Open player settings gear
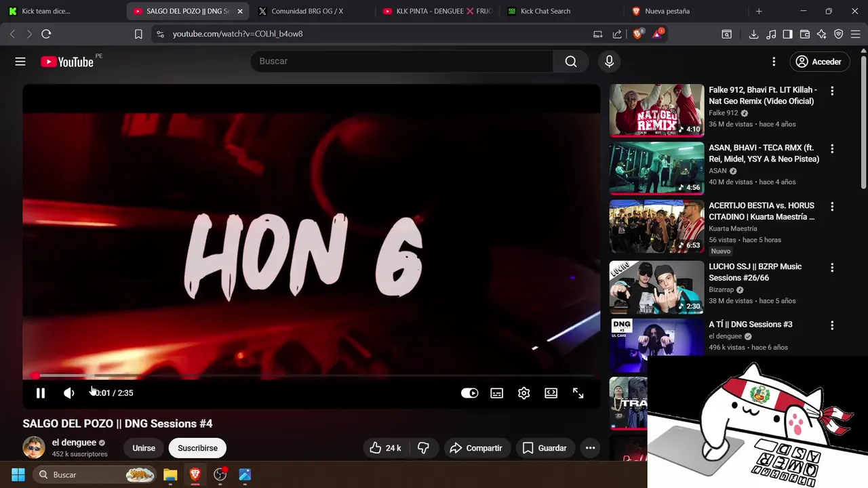The image size is (868, 488). pyautogui.click(x=524, y=393)
